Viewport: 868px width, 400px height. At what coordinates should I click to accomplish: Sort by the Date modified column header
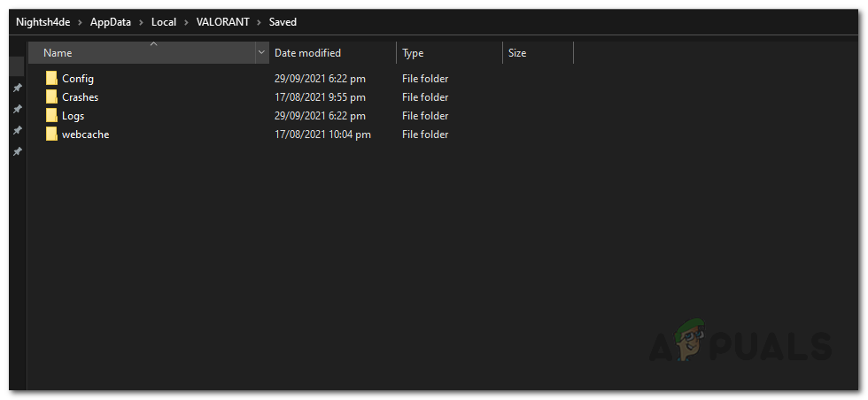(x=307, y=53)
